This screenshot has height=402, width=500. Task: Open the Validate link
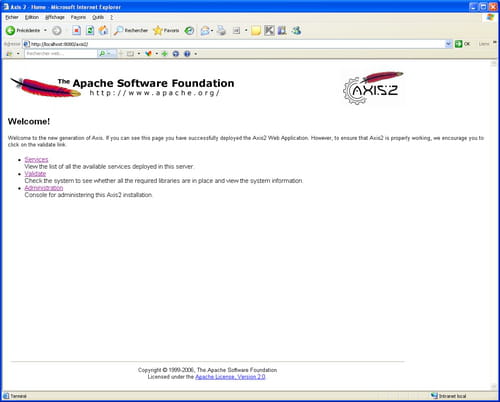click(35, 174)
